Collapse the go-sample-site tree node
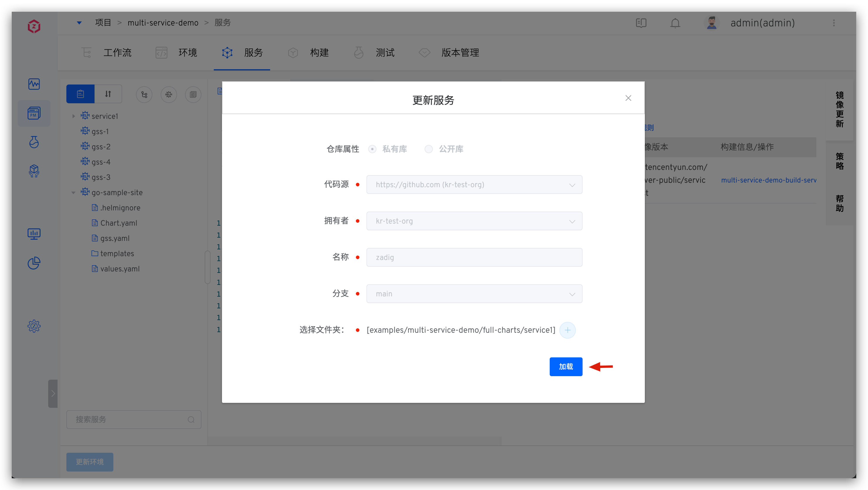 pyautogui.click(x=73, y=193)
